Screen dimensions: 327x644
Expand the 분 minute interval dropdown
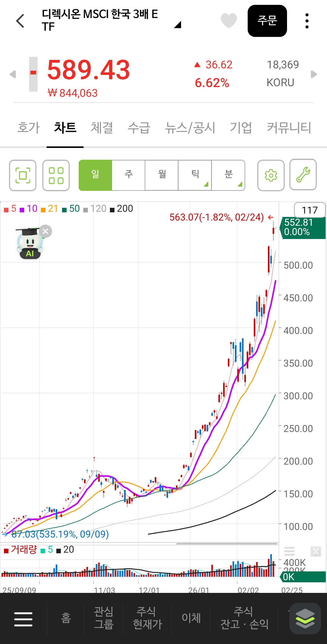(228, 175)
